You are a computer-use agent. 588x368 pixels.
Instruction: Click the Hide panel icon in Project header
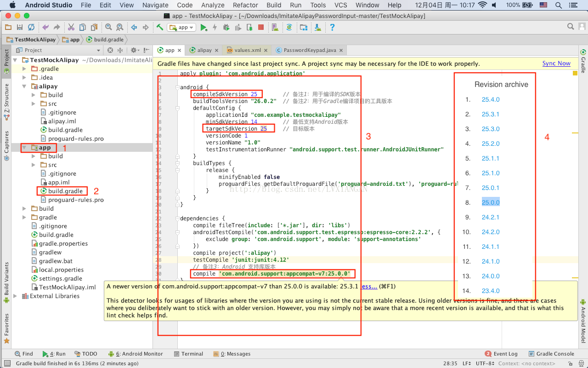146,50
